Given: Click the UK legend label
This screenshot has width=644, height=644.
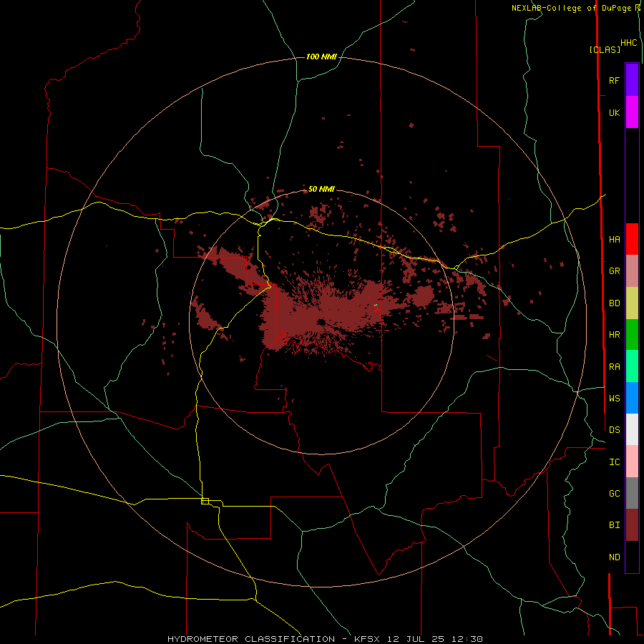Looking at the screenshot, I should click(x=614, y=112).
